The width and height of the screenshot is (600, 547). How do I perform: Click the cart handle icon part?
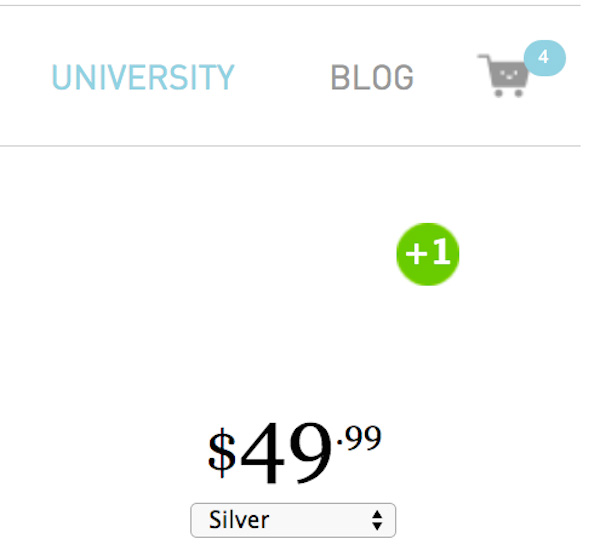[x=484, y=59]
